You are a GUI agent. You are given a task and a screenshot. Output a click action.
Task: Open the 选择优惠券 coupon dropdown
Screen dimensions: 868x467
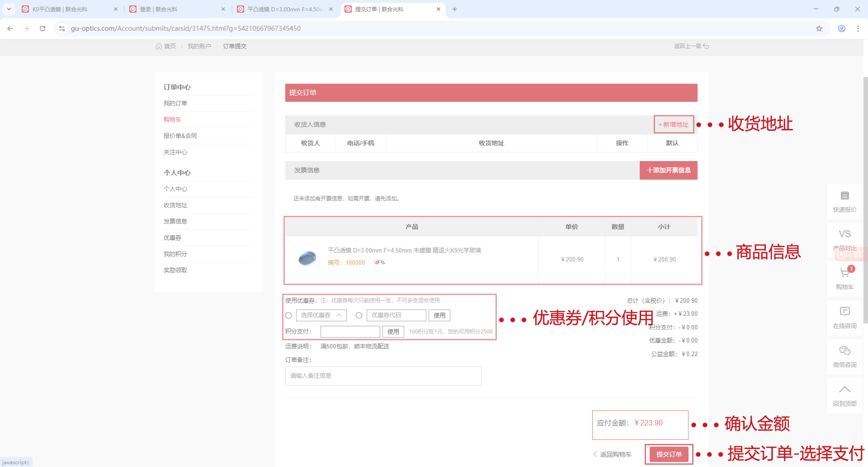321,315
